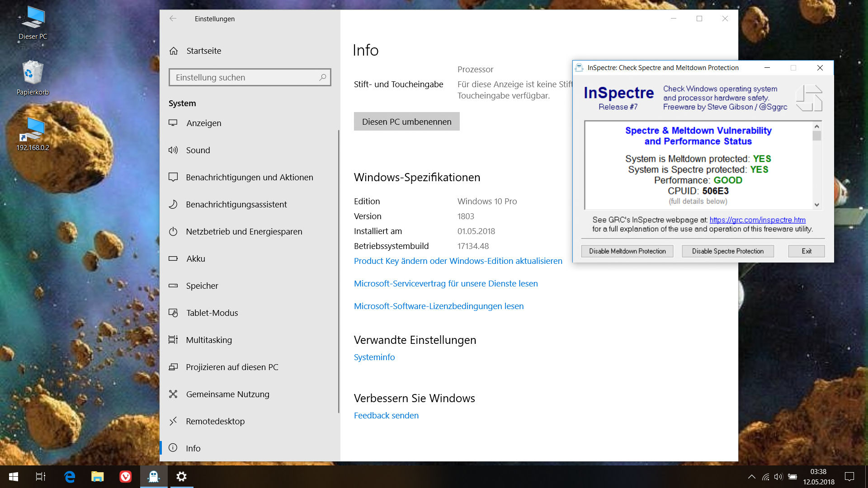Open the volume icon in system tray

point(778,476)
